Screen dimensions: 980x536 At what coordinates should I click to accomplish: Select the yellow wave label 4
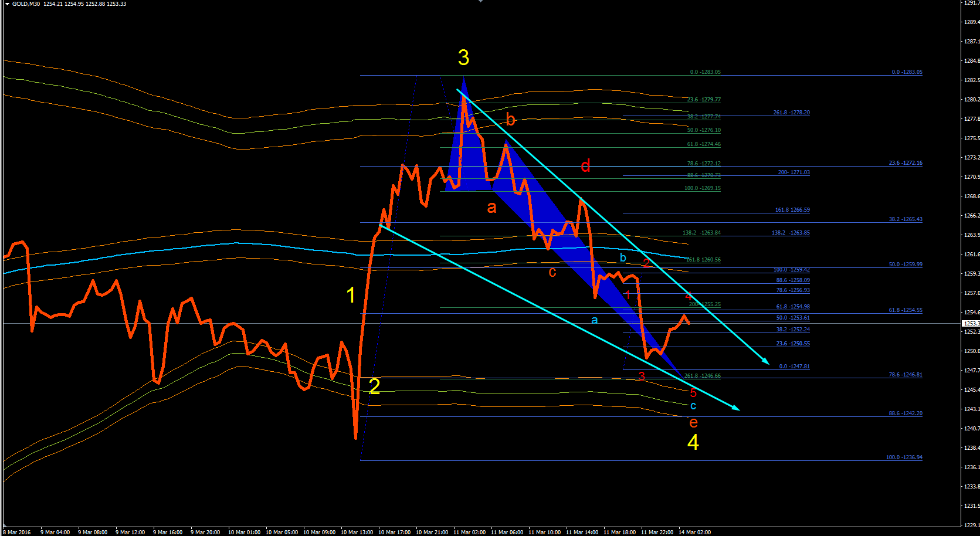pyautogui.click(x=693, y=442)
